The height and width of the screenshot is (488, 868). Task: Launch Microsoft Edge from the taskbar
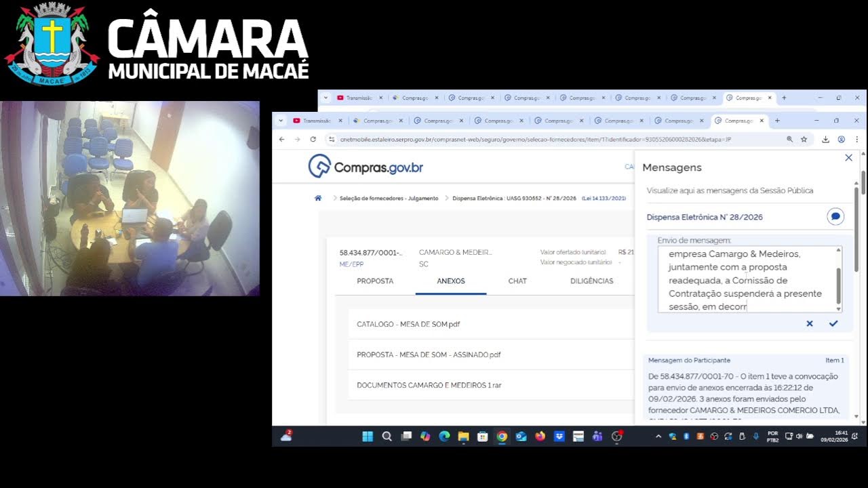coord(444,436)
